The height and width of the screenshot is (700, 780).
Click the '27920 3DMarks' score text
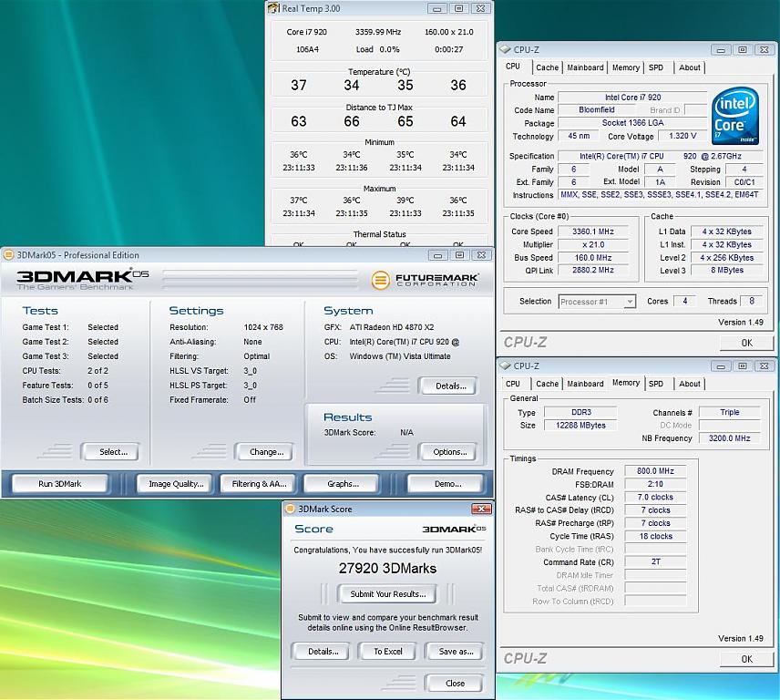[x=387, y=568]
